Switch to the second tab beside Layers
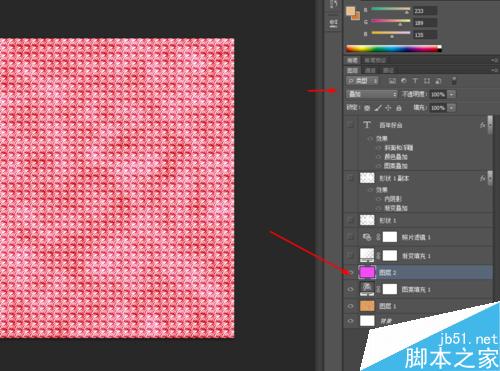 click(x=370, y=70)
